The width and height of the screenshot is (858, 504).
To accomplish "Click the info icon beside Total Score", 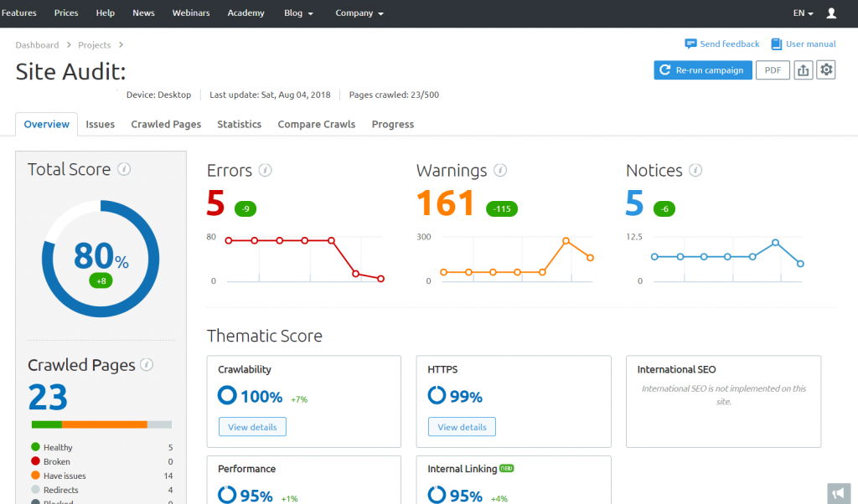I will click(x=124, y=169).
